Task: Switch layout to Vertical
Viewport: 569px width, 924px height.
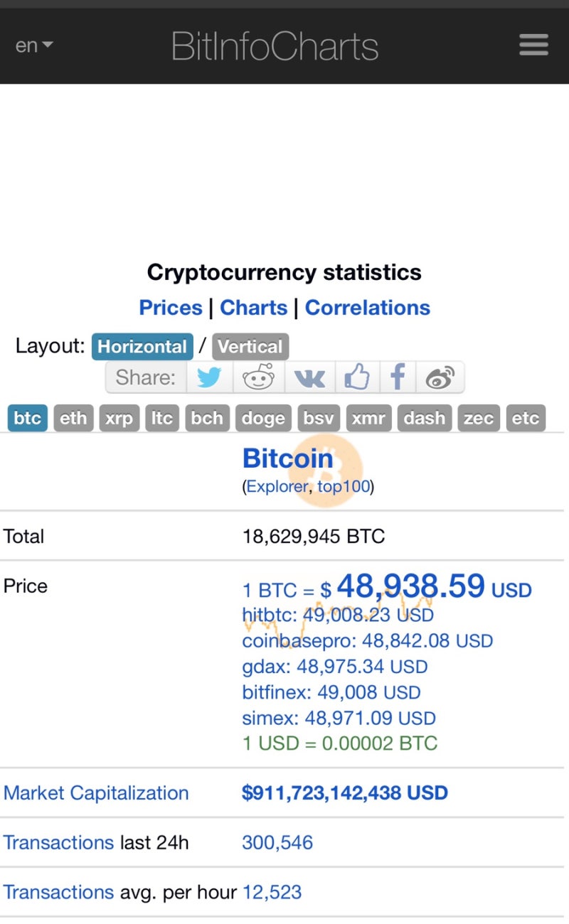Action: (x=250, y=347)
